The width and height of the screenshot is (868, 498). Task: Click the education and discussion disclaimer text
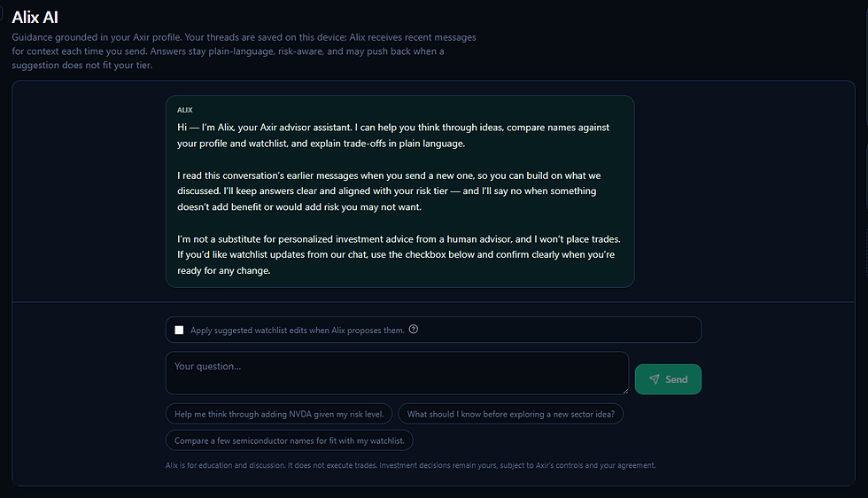pos(410,465)
